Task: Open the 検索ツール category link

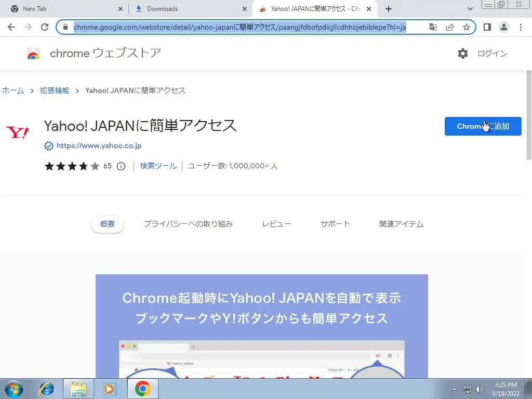Action: point(158,166)
